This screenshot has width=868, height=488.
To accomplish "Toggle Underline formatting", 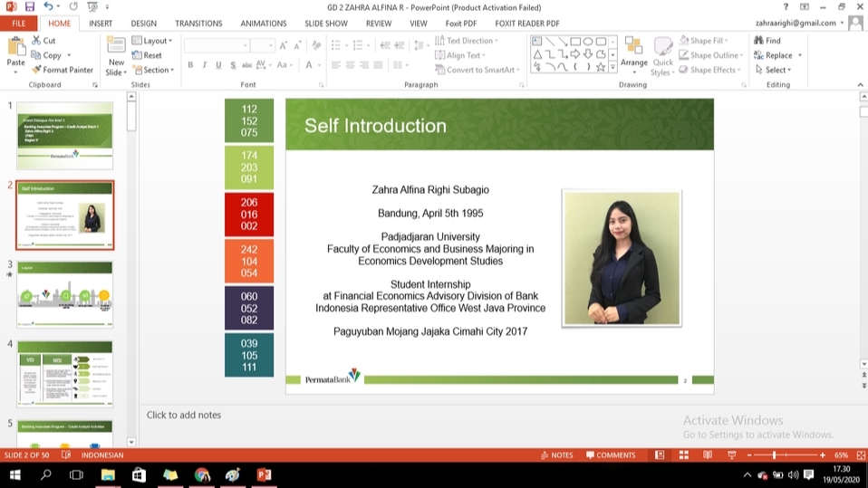I will click(218, 65).
